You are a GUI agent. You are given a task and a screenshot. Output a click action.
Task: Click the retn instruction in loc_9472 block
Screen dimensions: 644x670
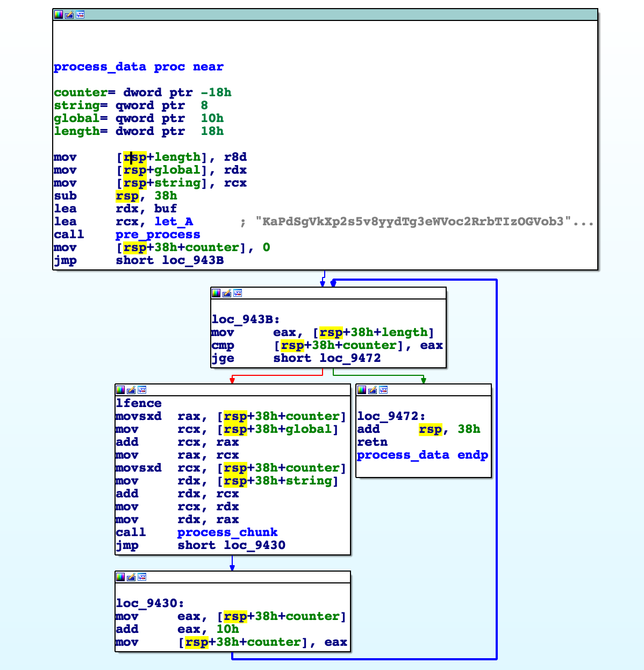(372, 442)
